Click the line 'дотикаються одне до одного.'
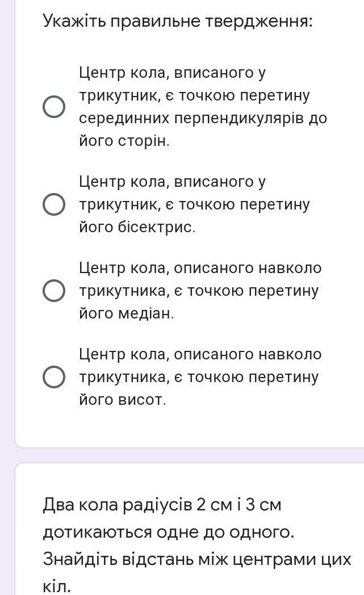 pos(169,532)
